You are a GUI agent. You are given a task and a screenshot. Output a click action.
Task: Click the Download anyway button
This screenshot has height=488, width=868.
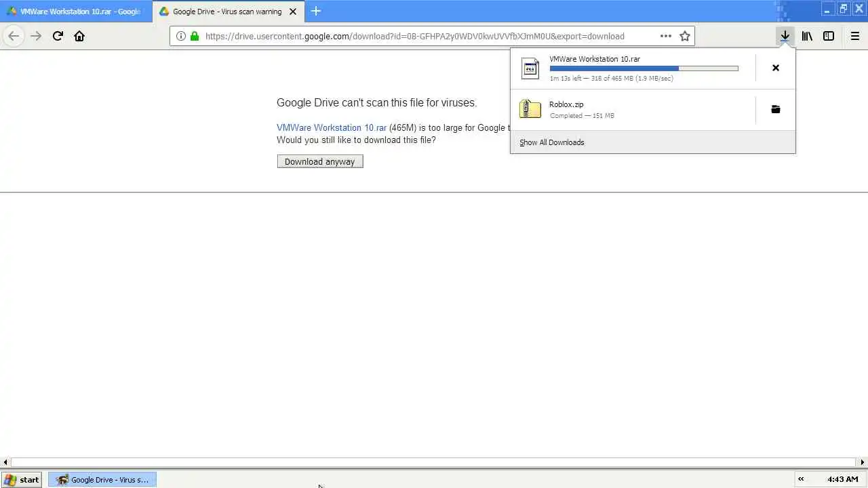[x=320, y=161]
